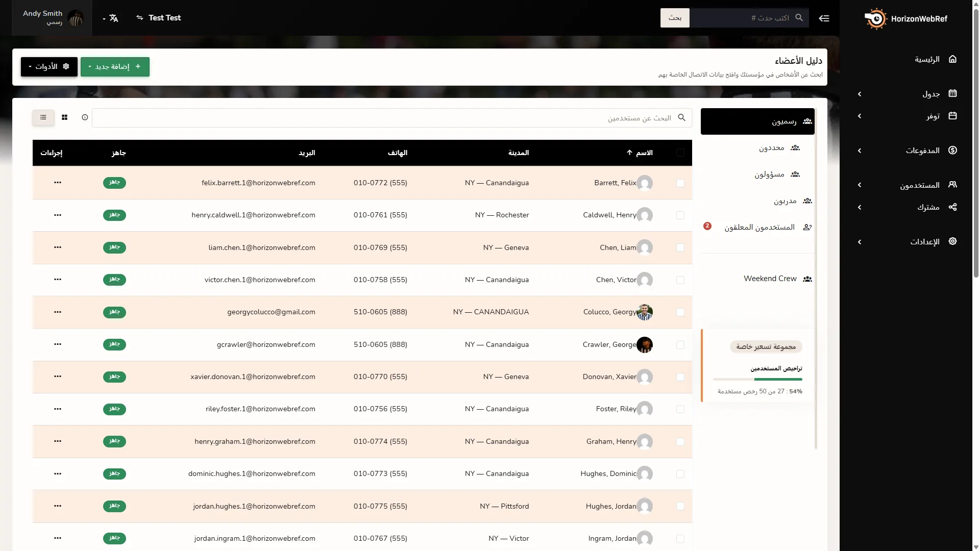980x551 pixels.
Task: Open the إضافة جديد dropdown button
Action: coord(115,67)
